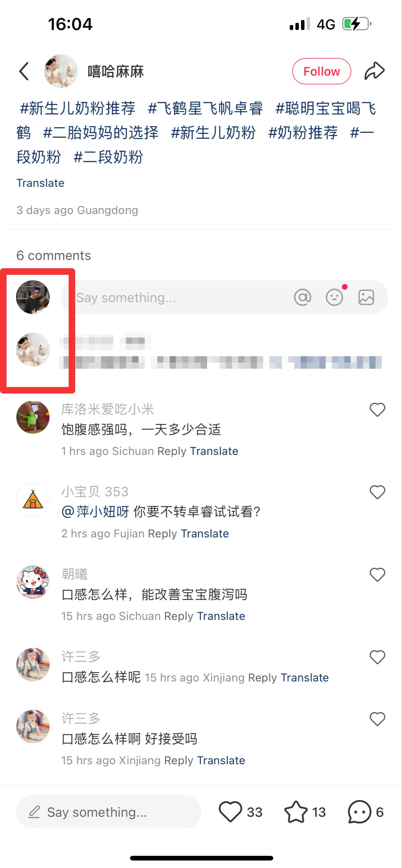Image resolution: width=402 pixels, height=868 pixels.
Task: Reply to the 2 hrs ago Fujian comment
Action: coord(162,533)
